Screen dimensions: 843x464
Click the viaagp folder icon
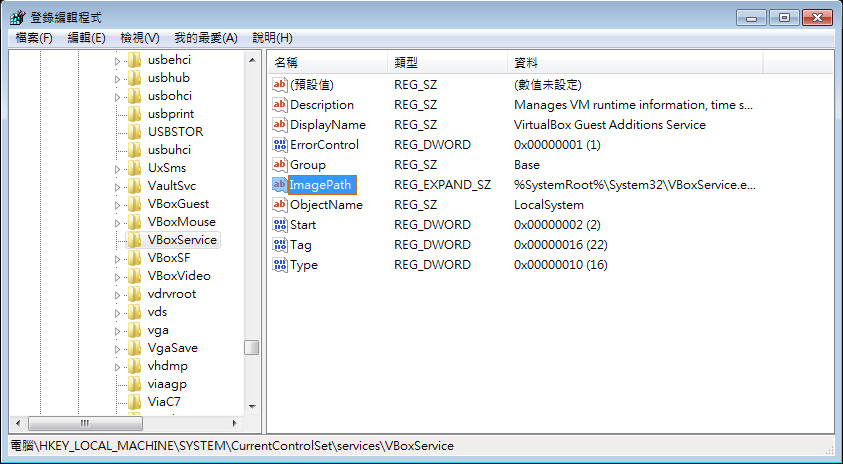134,384
